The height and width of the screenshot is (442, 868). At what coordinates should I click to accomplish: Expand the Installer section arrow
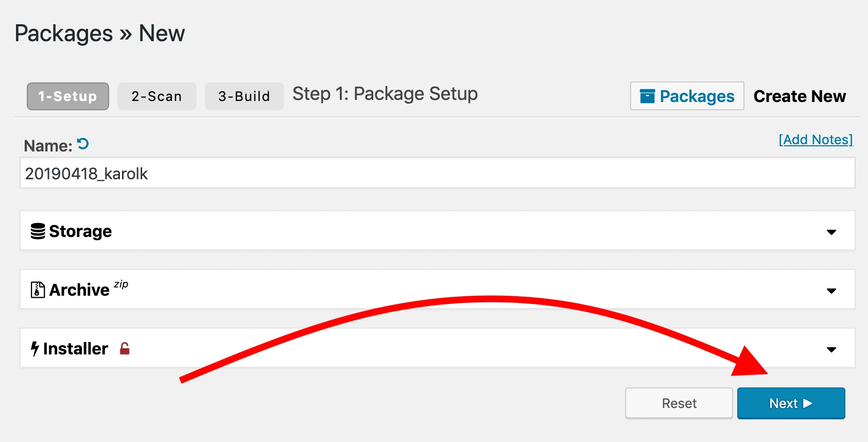click(831, 349)
